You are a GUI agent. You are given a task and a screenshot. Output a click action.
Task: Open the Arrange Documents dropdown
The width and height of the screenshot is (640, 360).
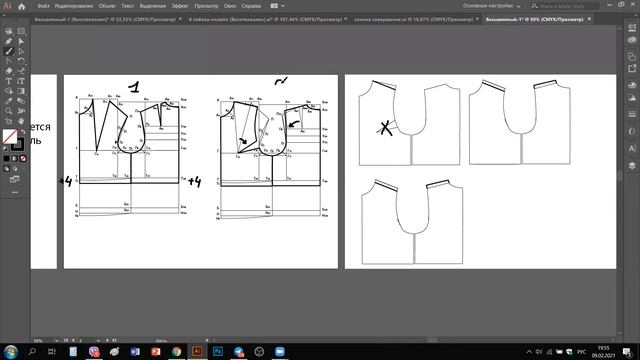278,6
